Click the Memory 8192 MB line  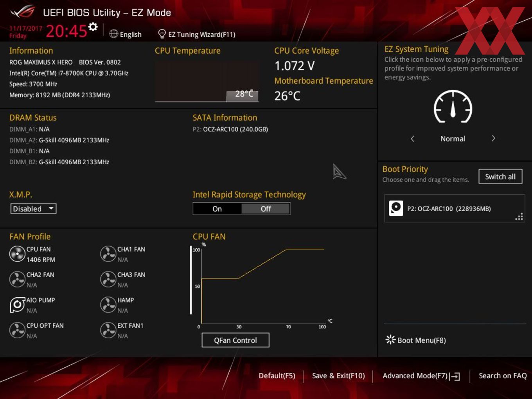pos(59,95)
